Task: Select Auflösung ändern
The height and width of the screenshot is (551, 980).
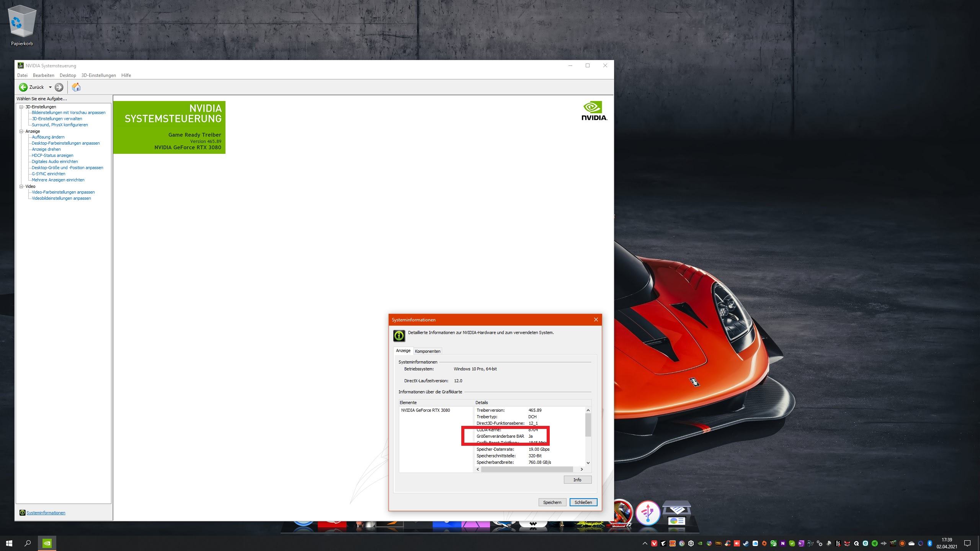Action: coord(48,137)
